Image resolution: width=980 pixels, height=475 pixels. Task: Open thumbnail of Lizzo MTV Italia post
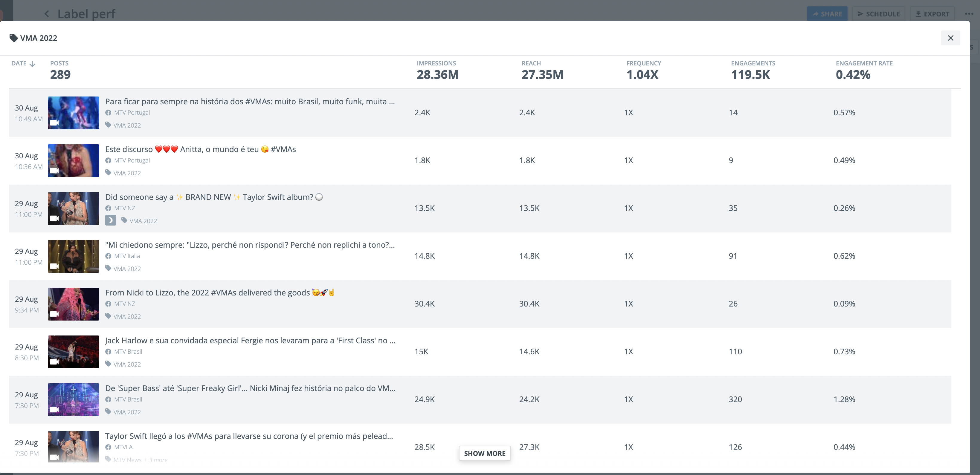click(74, 256)
